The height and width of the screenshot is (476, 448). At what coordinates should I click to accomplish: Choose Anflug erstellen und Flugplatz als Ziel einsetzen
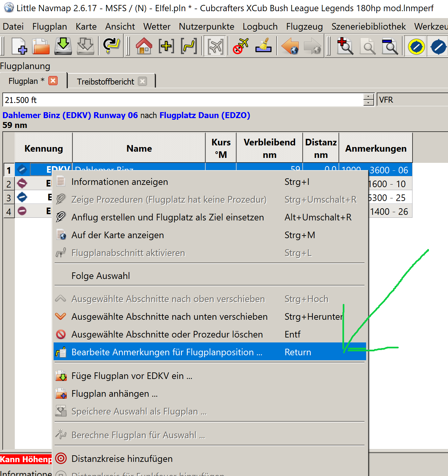tap(210, 217)
